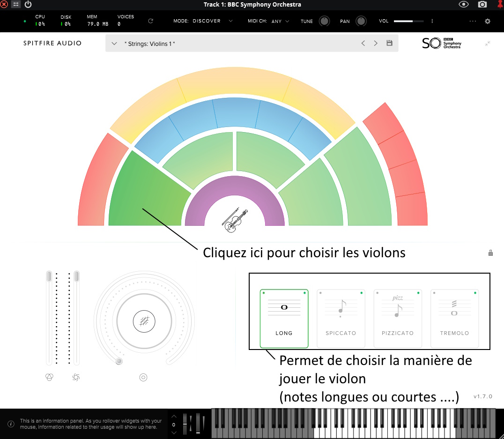The width and height of the screenshot is (504, 439).
Task: Select the left light-green inner strings section
Action: [x=202, y=157]
